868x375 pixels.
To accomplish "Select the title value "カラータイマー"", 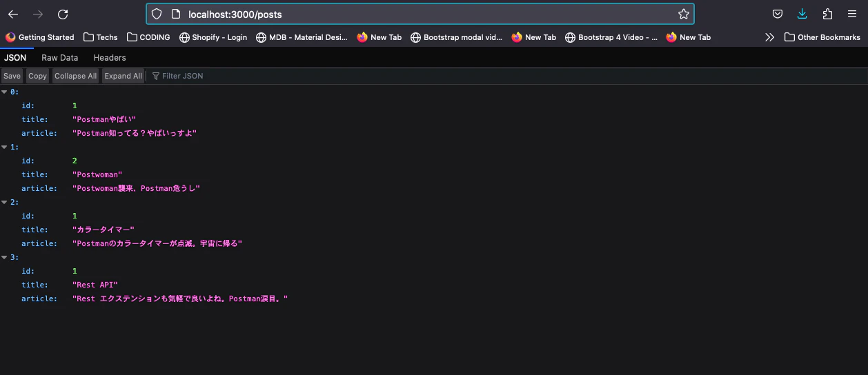I will [103, 230].
